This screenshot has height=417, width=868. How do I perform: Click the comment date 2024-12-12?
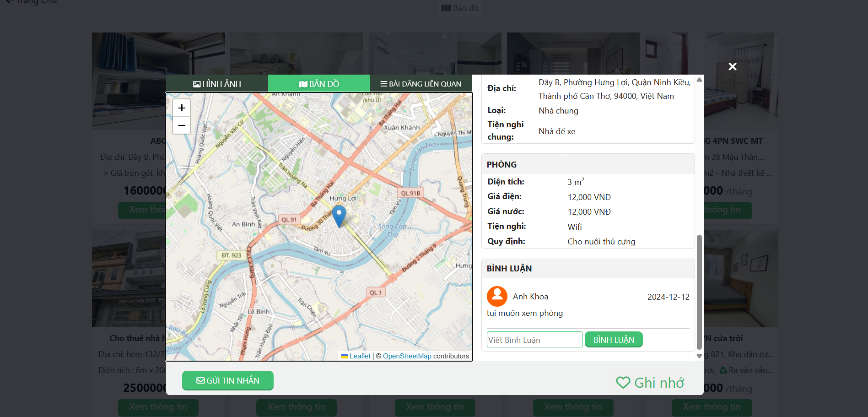668,297
